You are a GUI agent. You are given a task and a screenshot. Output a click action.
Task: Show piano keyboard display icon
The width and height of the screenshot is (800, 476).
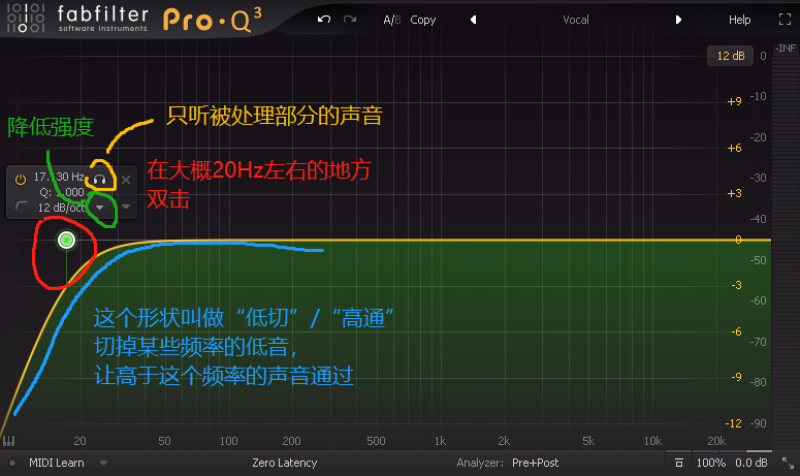(9, 441)
